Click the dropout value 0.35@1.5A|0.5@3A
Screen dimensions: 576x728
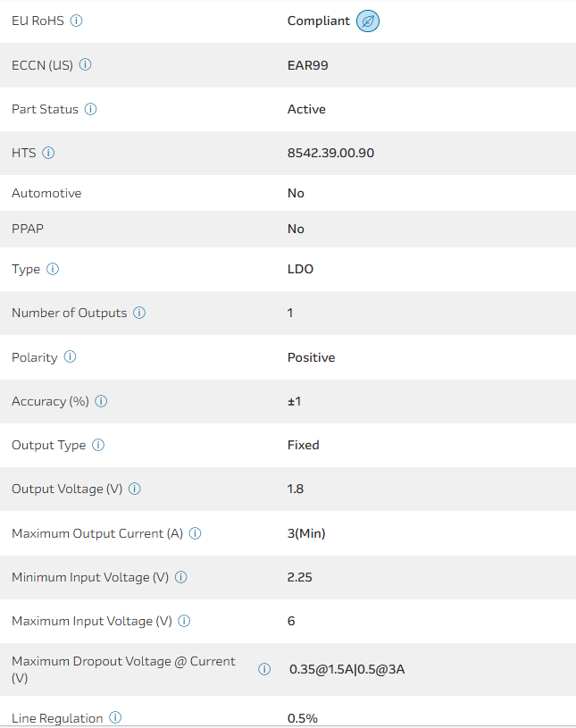[347, 669]
